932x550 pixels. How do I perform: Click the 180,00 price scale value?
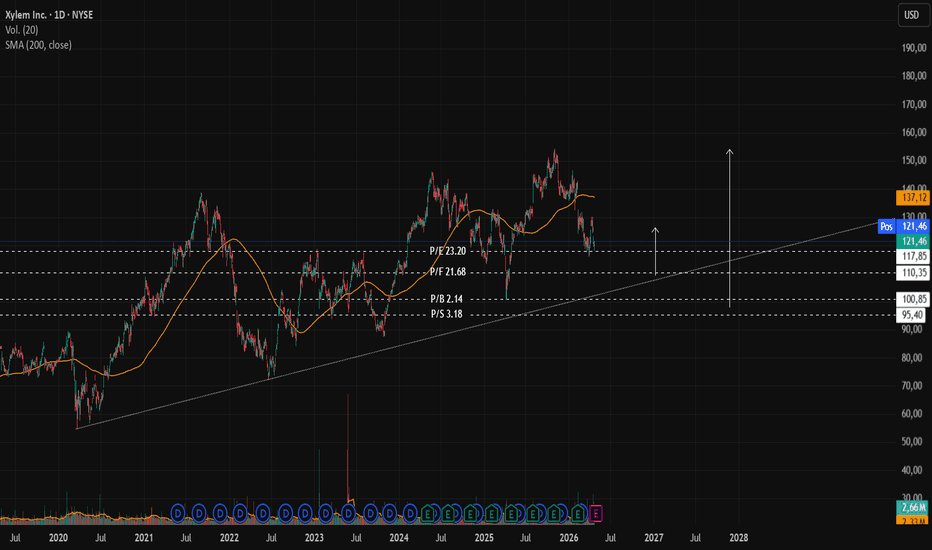pos(914,76)
